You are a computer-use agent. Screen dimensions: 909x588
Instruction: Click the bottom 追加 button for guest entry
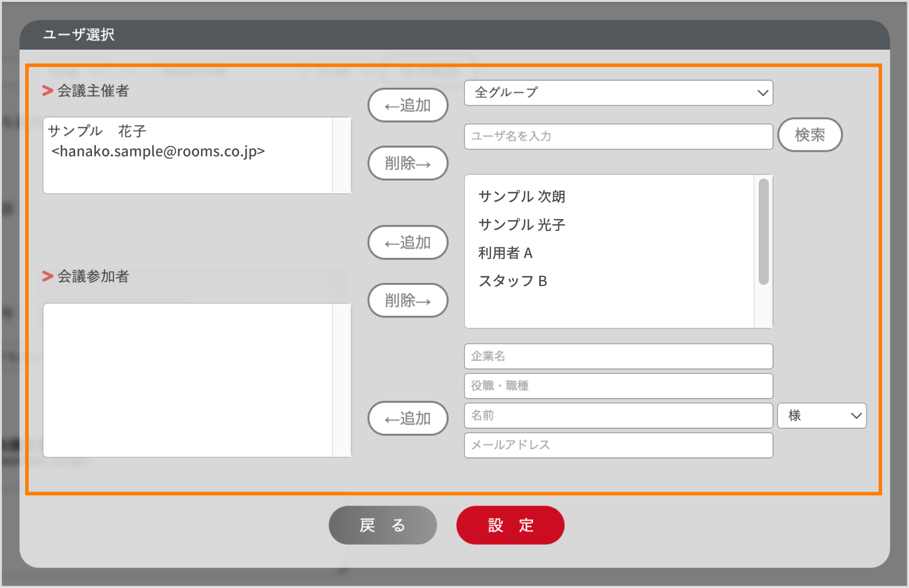(x=408, y=418)
